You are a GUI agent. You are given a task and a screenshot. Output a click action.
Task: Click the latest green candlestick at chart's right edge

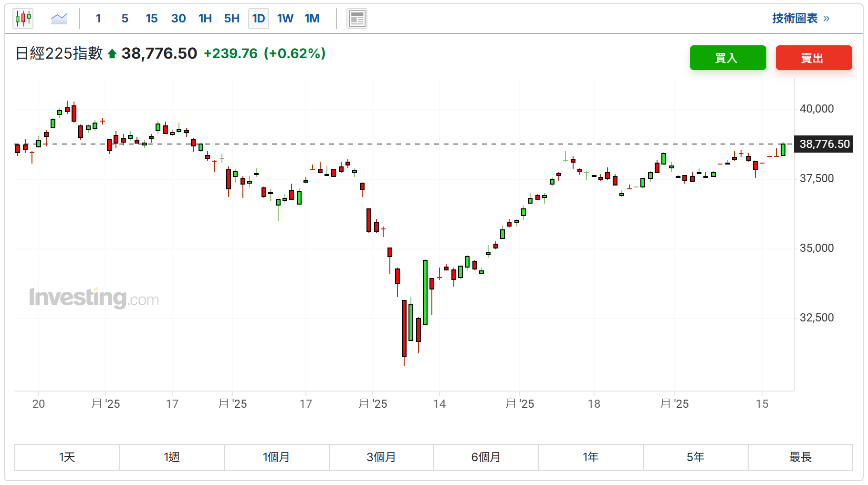tap(783, 150)
